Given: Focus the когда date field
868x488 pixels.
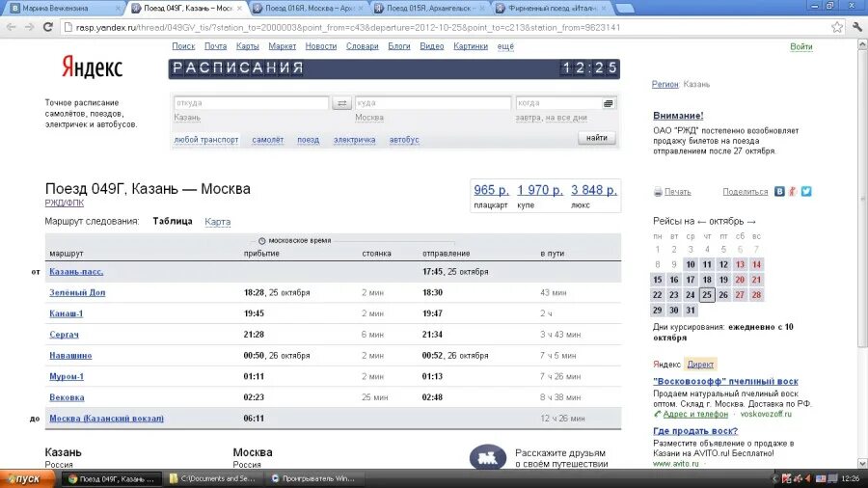Looking at the screenshot, I should (558, 103).
